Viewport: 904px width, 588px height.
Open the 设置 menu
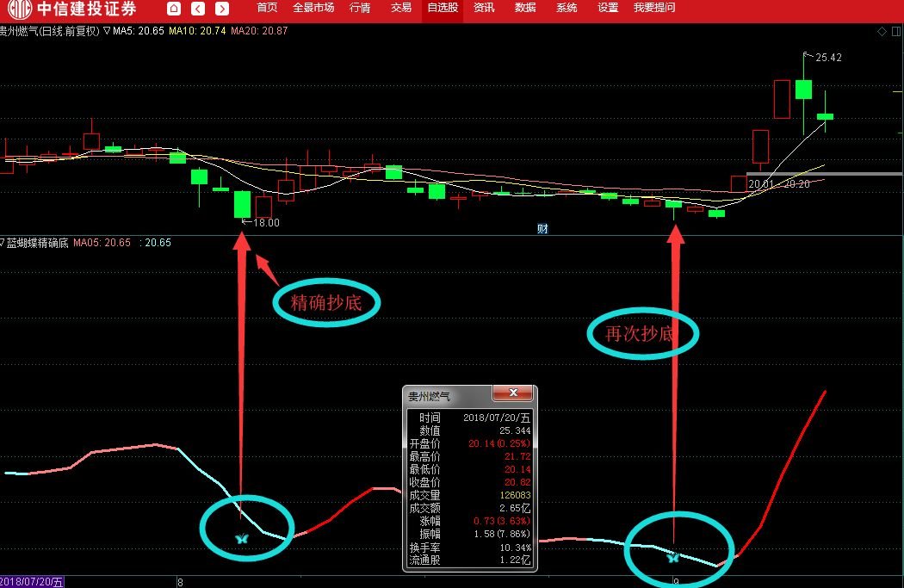pos(608,8)
